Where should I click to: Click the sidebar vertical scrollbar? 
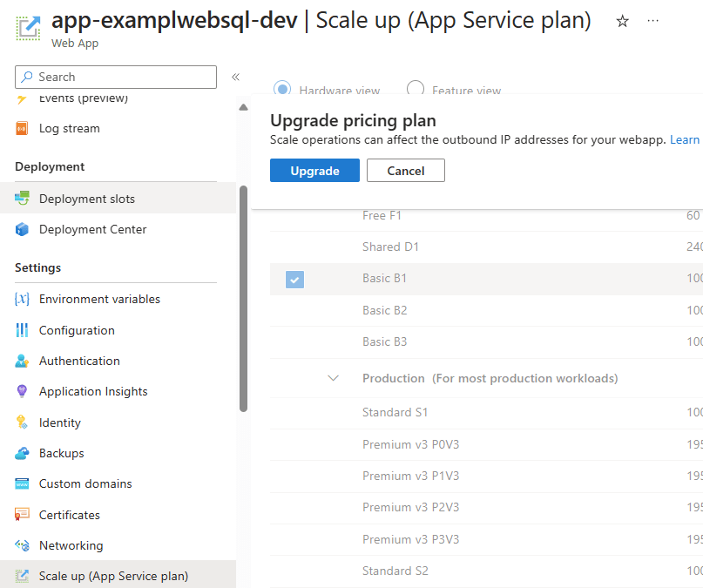(x=243, y=296)
